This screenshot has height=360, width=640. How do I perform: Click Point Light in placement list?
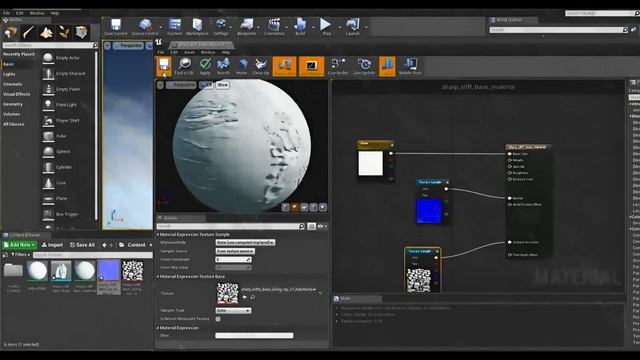pos(66,105)
